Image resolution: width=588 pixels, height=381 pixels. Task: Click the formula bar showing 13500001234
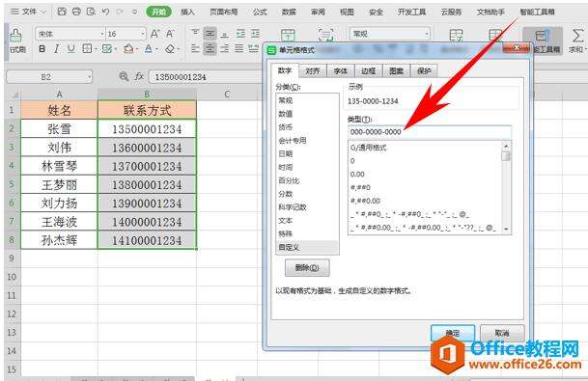pyautogui.click(x=207, y=77)
